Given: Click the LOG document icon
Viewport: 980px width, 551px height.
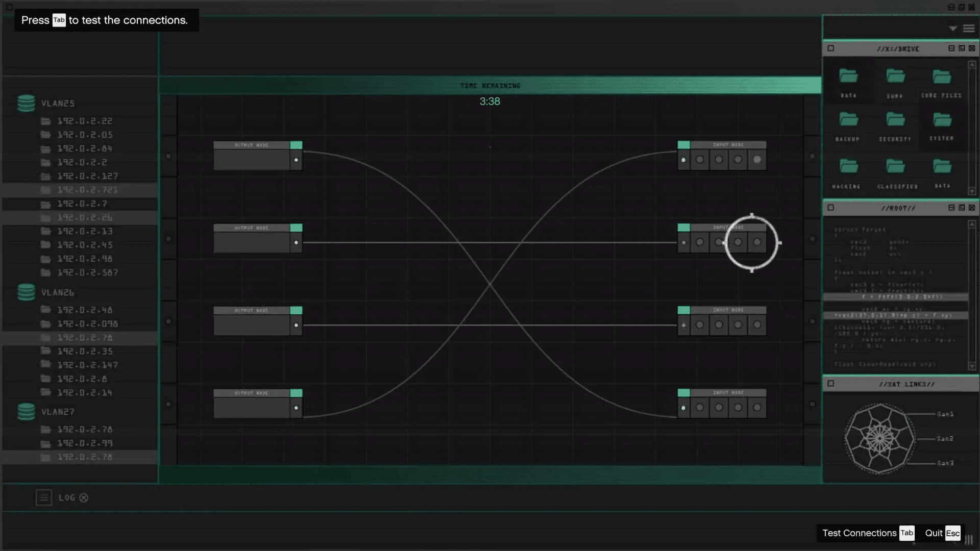Looking at the screenshot, I should (x=44, y=497).
